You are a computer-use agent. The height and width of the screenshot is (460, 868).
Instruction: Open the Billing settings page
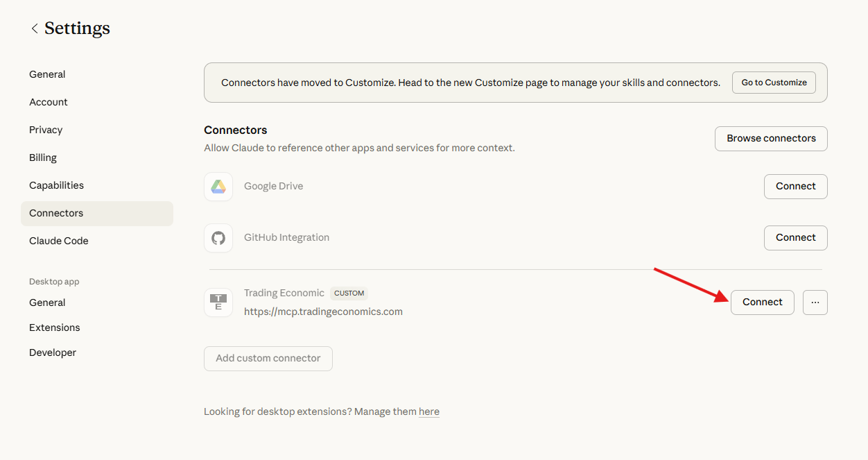coord(43,157)
